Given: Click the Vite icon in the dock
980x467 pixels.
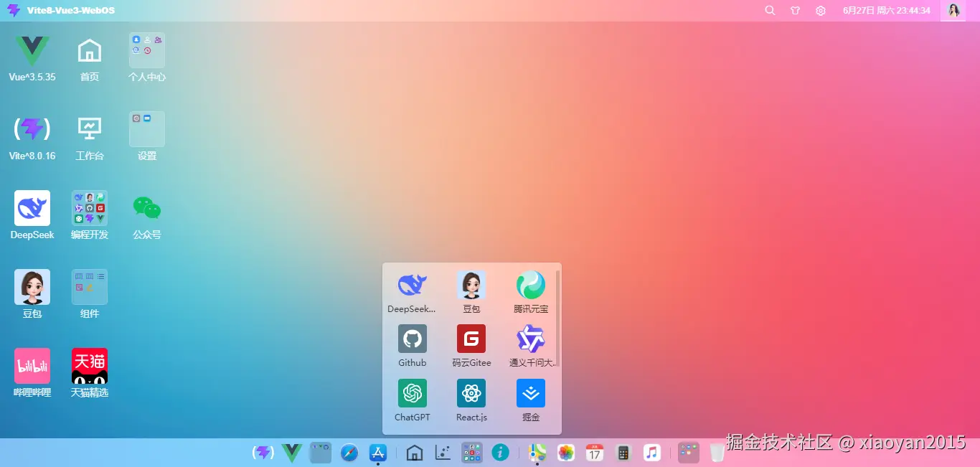Looking at the screenshot, I should (x=263, y=453).
